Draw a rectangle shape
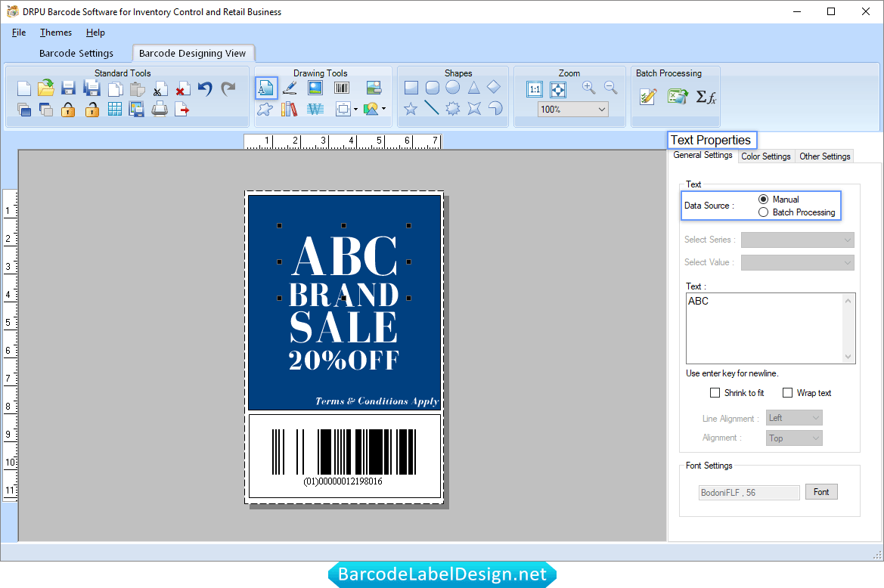The width and height of the screenshot is (884, 588). [411, 88]
